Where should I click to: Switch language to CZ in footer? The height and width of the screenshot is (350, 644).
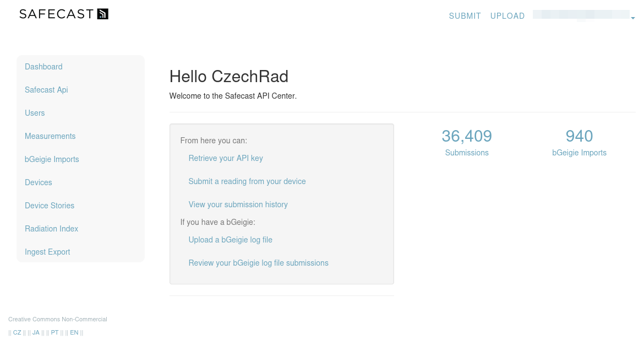17,332
